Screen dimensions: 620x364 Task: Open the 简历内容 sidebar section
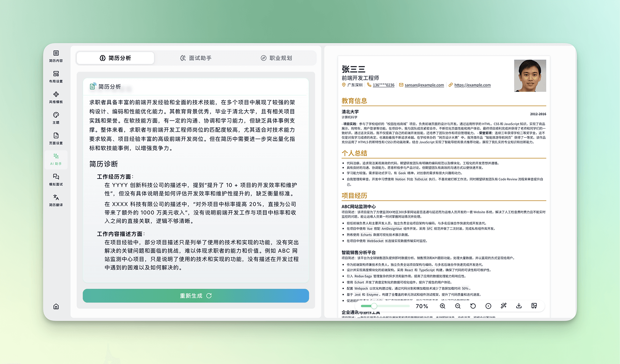coord(56,56)
